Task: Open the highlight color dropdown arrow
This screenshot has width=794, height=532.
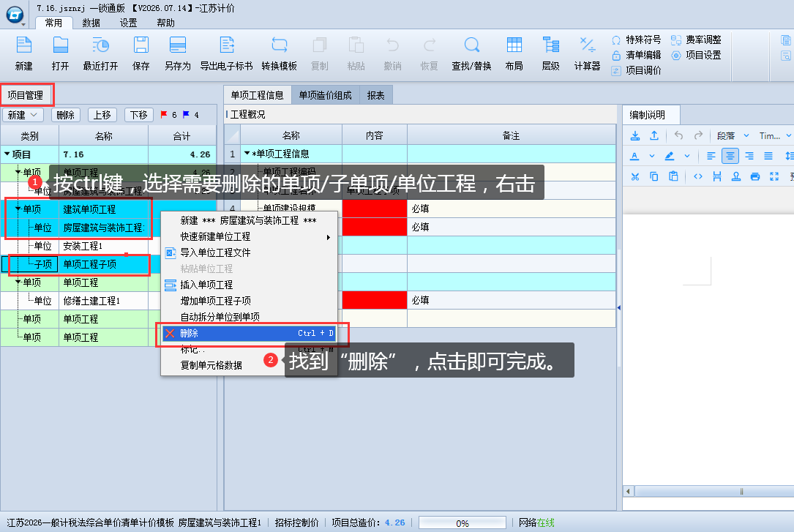Action: (686, 156)
